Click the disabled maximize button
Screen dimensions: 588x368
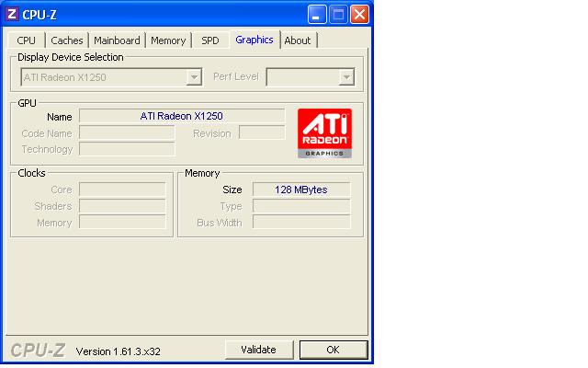(338, 15)
